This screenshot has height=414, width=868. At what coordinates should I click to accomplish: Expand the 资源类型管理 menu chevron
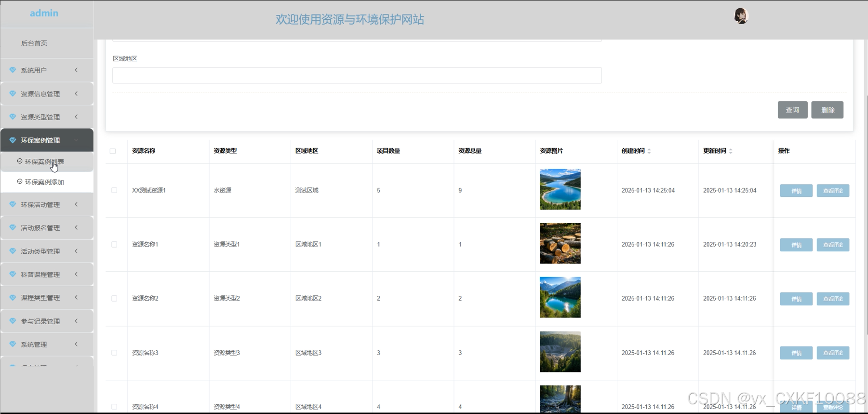76,117
